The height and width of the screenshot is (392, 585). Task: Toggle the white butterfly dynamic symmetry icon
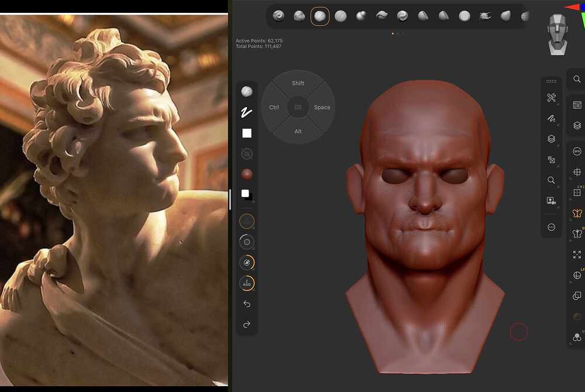point(577,234)
